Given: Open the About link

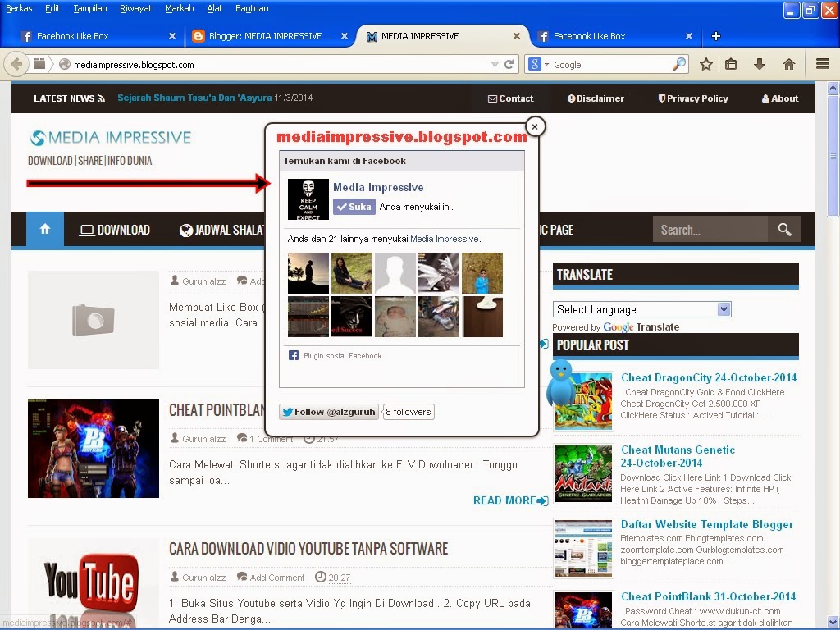Looking at the screenshot, I should coord(780,98).
